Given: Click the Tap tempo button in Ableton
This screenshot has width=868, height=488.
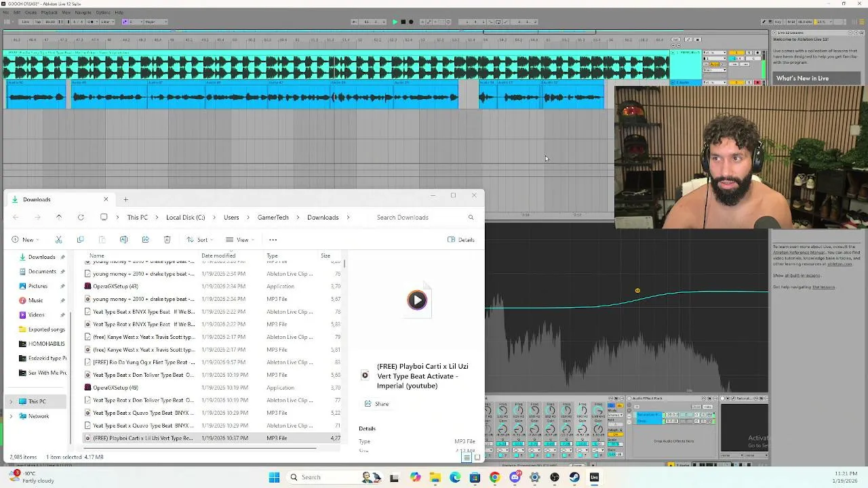Looking at the screenshot, I should point(39,22).
